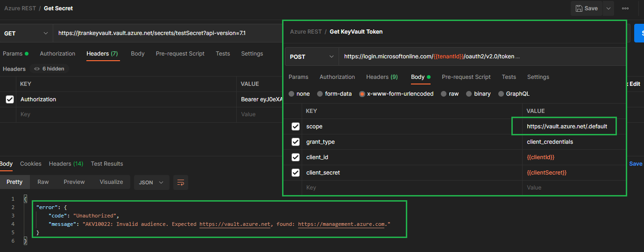Viewport: 644px width, 252px height.
Task: Open Body tab in Get Secret request
Action: click(138, 54)
